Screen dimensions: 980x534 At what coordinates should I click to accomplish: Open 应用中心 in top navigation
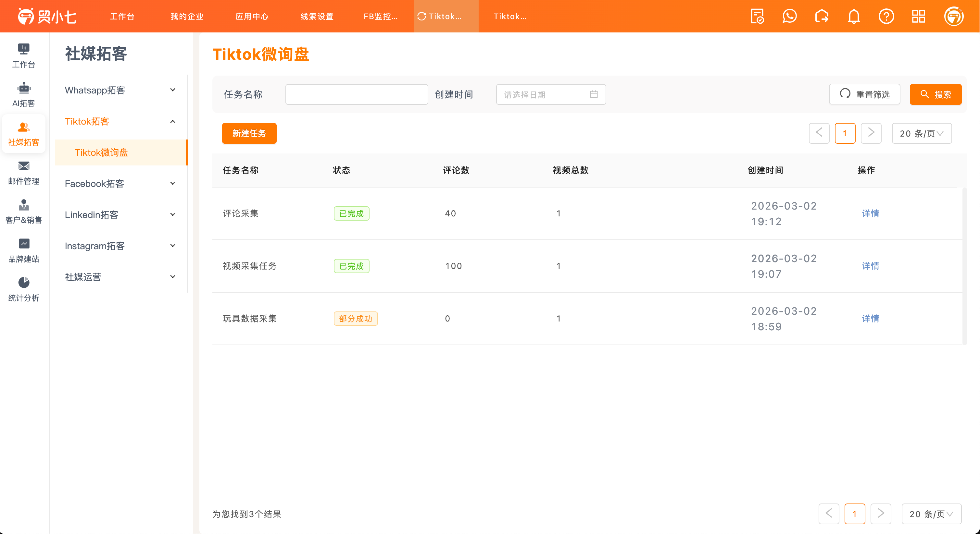[x=252, y=16]
